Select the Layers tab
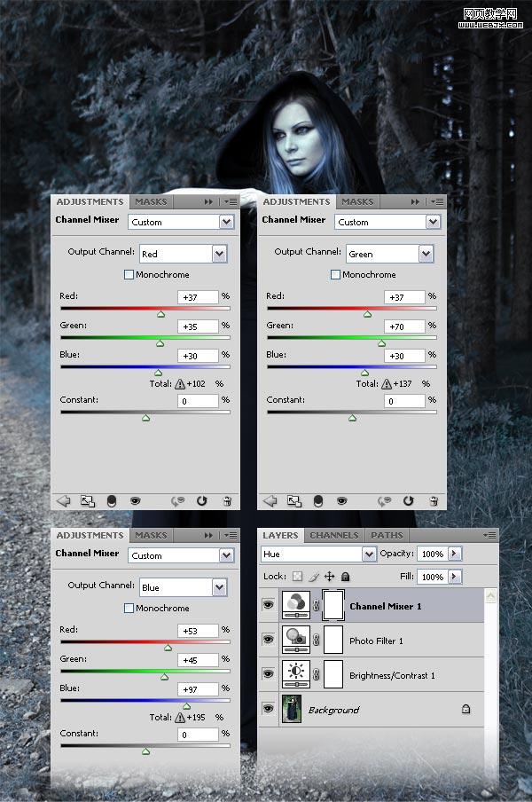Screen dimensions: 532x802 (x=280, y=535)
